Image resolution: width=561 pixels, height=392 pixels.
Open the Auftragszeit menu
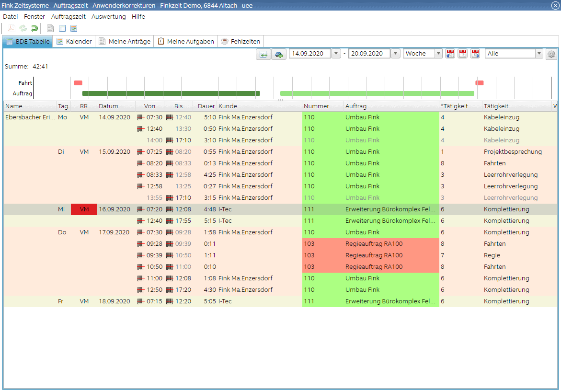point(69,16)
